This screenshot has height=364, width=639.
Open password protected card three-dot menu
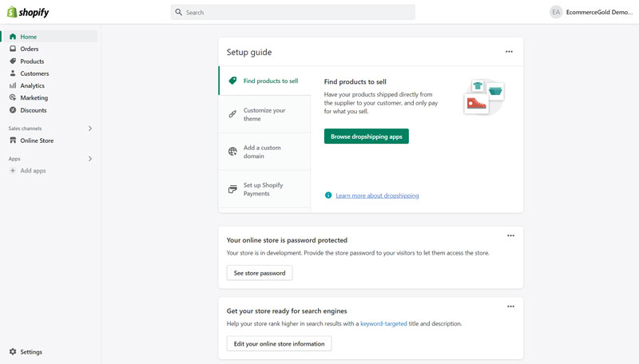coord(510,235)
